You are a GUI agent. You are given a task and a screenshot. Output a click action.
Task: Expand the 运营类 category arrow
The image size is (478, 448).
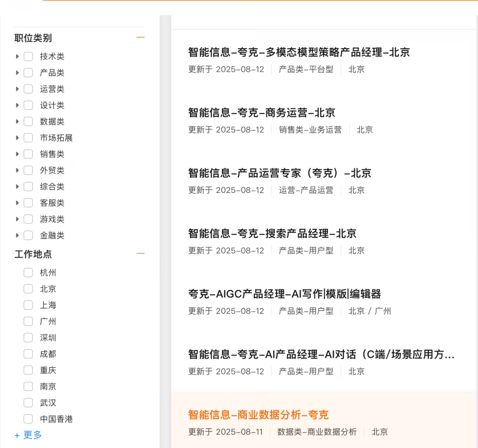coord(17,89)
